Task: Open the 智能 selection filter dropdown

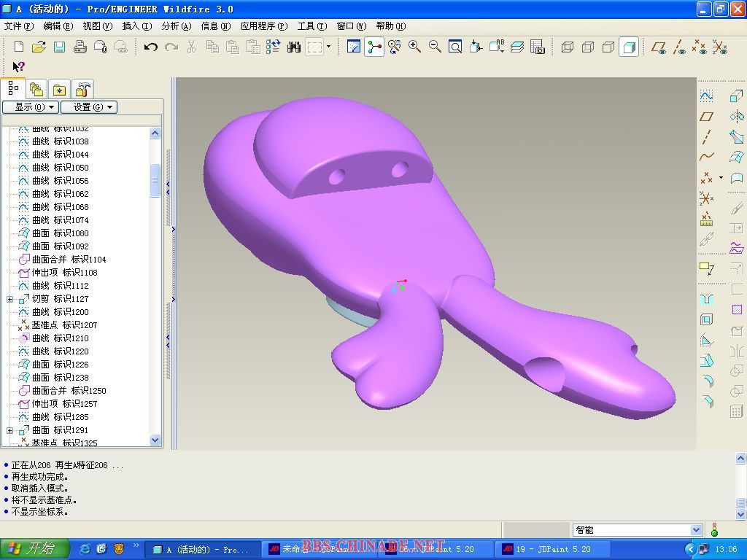Action: pyautogui.click(x=695, y=530)
